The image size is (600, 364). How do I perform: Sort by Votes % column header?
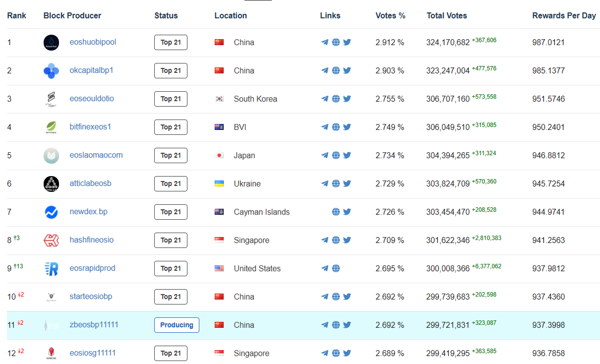390,16
